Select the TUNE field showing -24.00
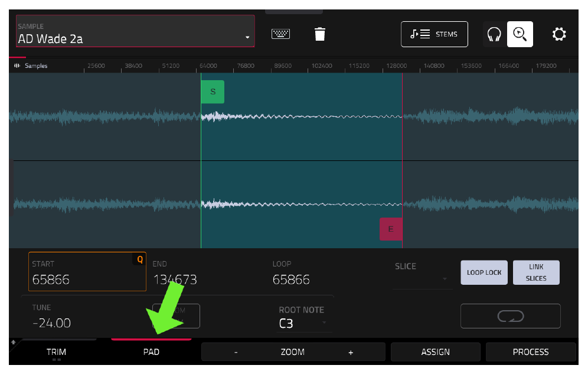Viewport: 588px width, 375px height. (51, 323)
